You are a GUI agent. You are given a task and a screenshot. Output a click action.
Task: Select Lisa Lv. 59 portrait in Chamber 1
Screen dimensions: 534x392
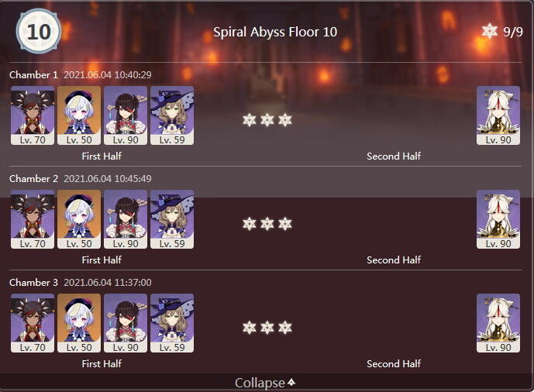[172, 115]
